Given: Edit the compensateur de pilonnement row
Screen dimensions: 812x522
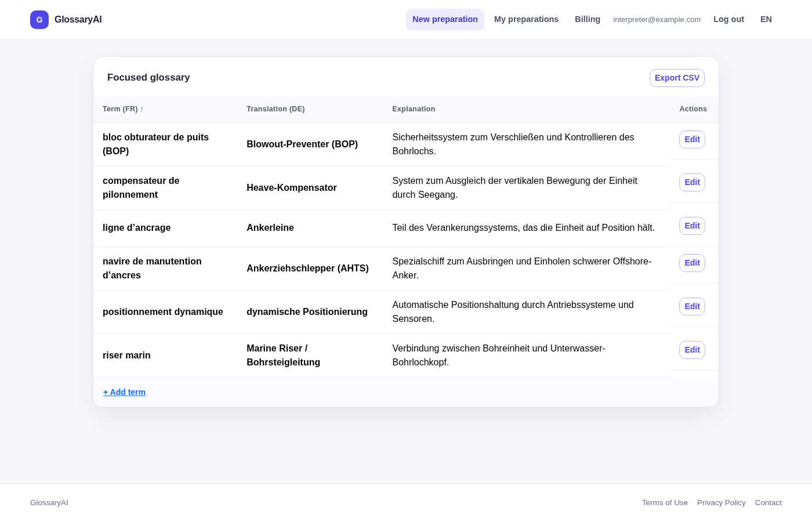Looking at the screenshot, I should tap(692, 183).
